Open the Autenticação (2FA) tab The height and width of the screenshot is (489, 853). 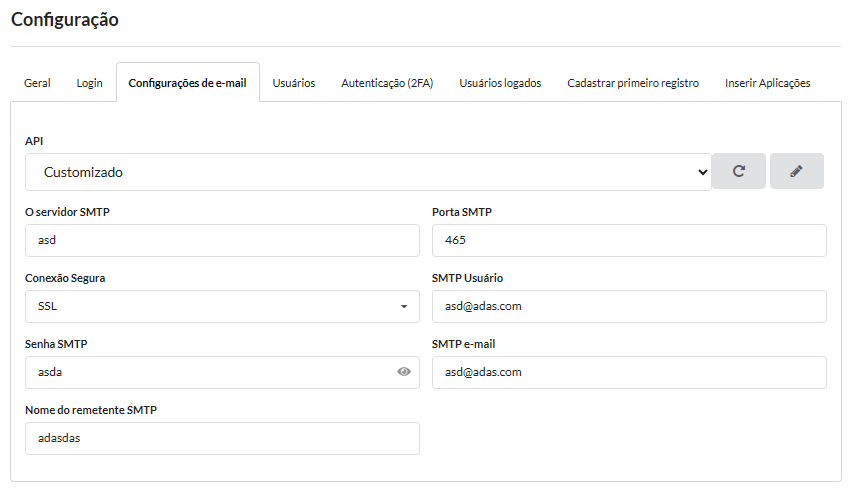(387, 83)
